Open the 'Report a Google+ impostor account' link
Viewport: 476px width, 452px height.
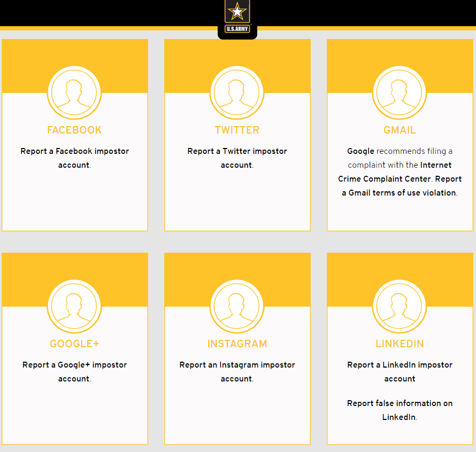click(x=75, y=371)
